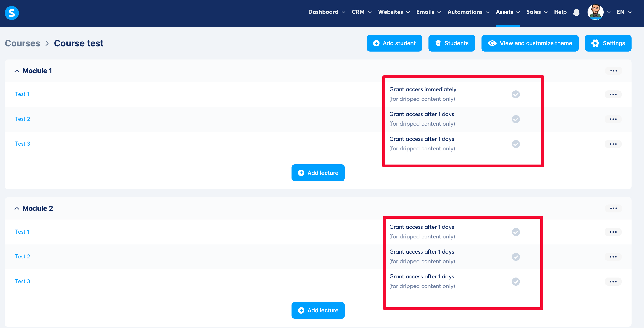Open Module 2 three-dot options menu
644x328 pixels.
(x=613, y=208)
